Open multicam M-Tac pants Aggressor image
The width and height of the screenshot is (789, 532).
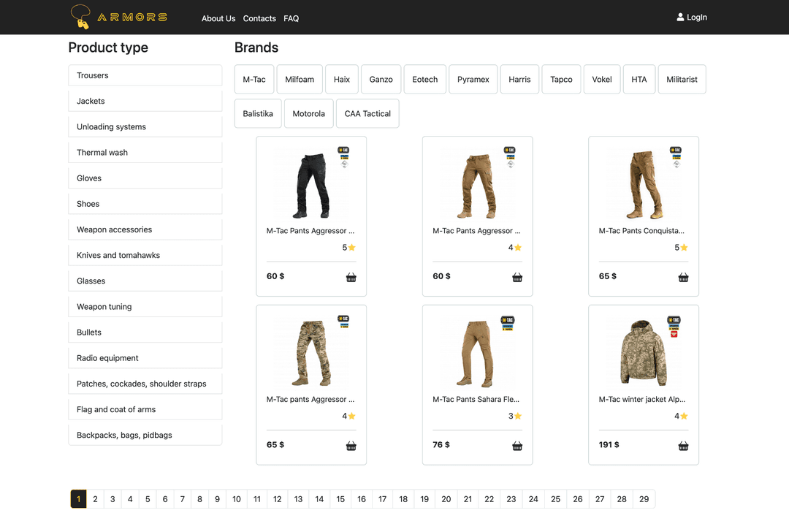311,353
